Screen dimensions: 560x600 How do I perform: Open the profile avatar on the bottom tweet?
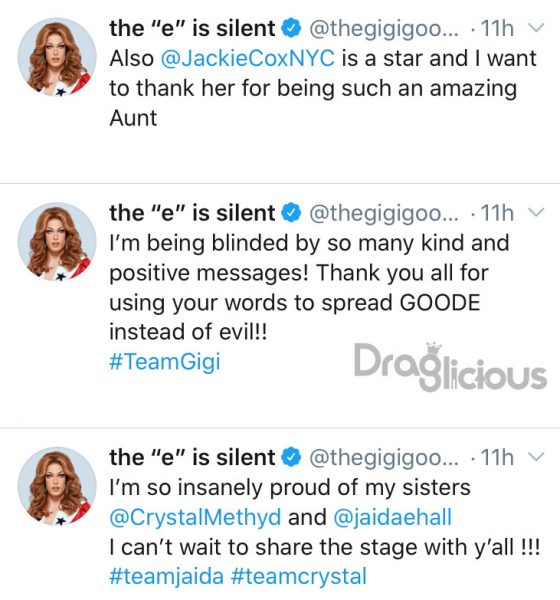(57, 486)
